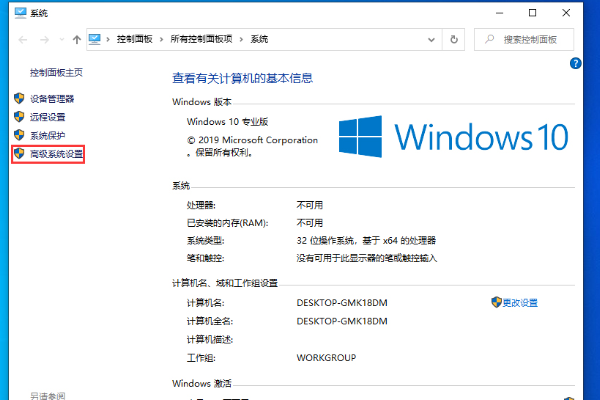The height and width of the screenshot is (400, 600).
Task: Click 没有可用于此显示器的笔或触控输入 value
Action: click(x=367, y=258)
